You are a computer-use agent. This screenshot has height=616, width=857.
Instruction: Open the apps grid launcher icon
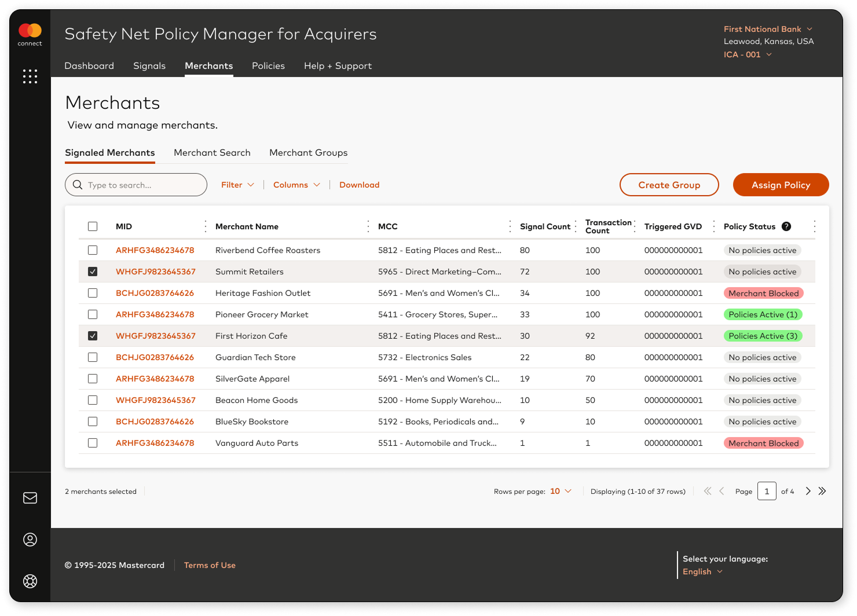pos(30,76)
